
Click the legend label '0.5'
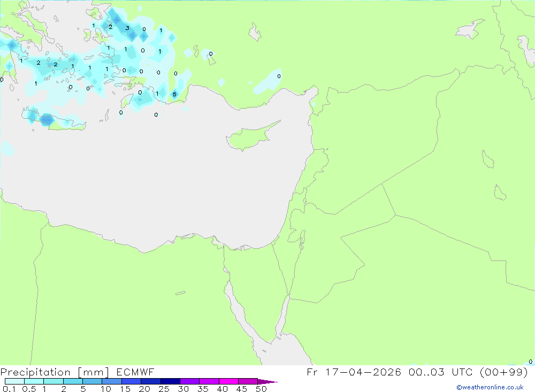click(x=29, y=389)
